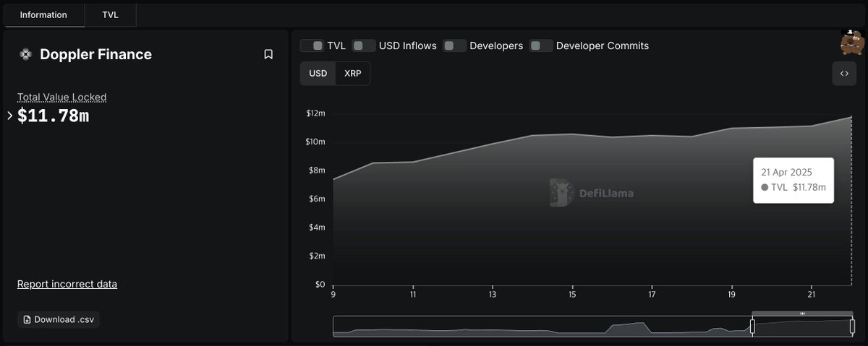Open the TVL tab
This screenshot has height=346, width=868.
click(x=111, y=14)
